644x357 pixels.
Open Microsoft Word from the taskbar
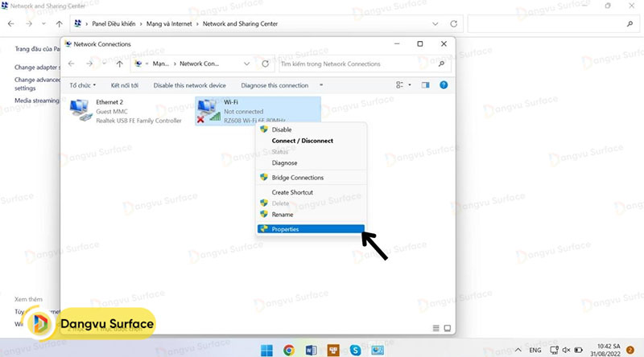[x=311, y=350]
